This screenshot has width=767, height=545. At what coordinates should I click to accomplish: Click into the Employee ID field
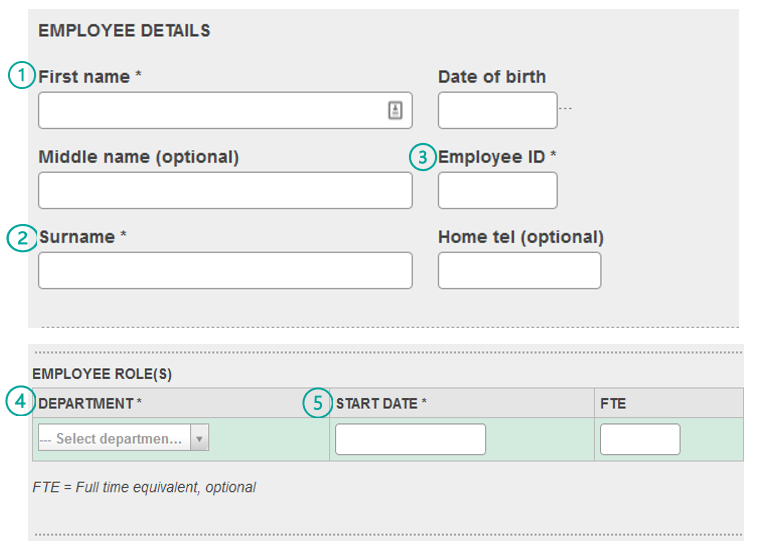tap(497, 190)
